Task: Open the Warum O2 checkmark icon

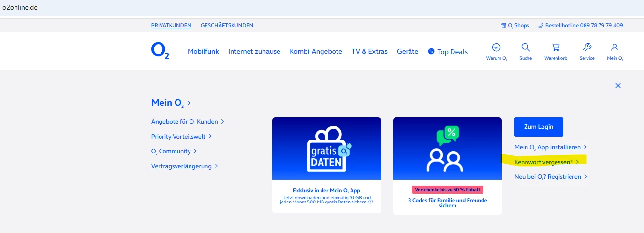Action: (496, 47)
